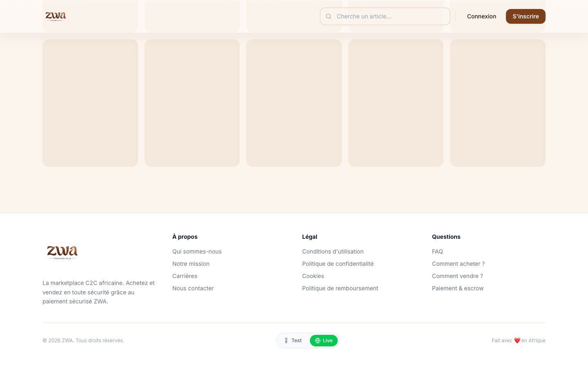View Paiement & escrow information
Image resolution: width=588 pixels, height=368 pixels.
click(458, 288)
